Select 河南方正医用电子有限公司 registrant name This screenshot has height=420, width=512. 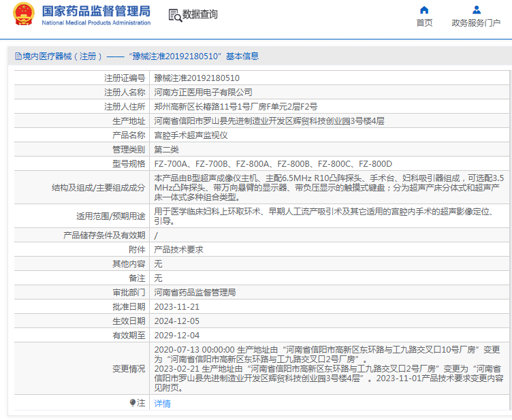203,93
